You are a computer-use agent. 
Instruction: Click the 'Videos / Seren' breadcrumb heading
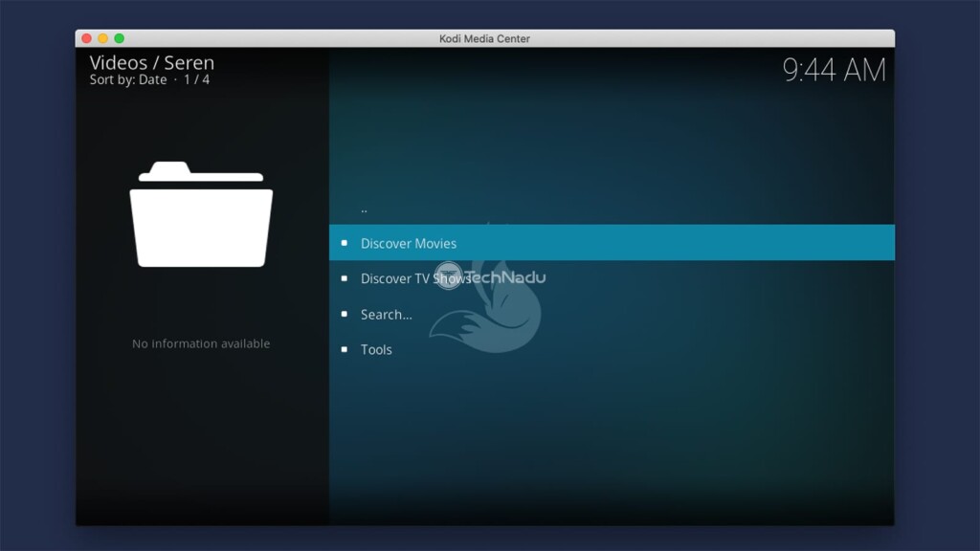[x=152, y=62]
